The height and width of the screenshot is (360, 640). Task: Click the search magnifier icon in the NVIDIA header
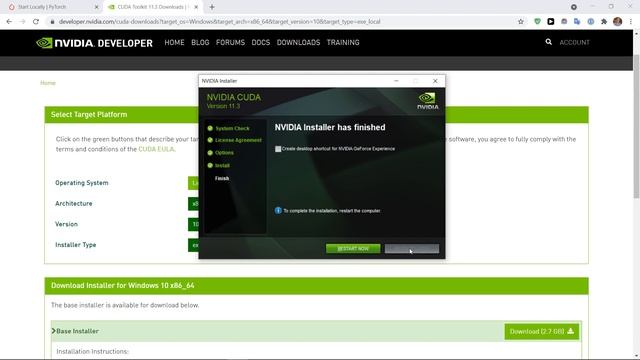click(x=549, y=42)
